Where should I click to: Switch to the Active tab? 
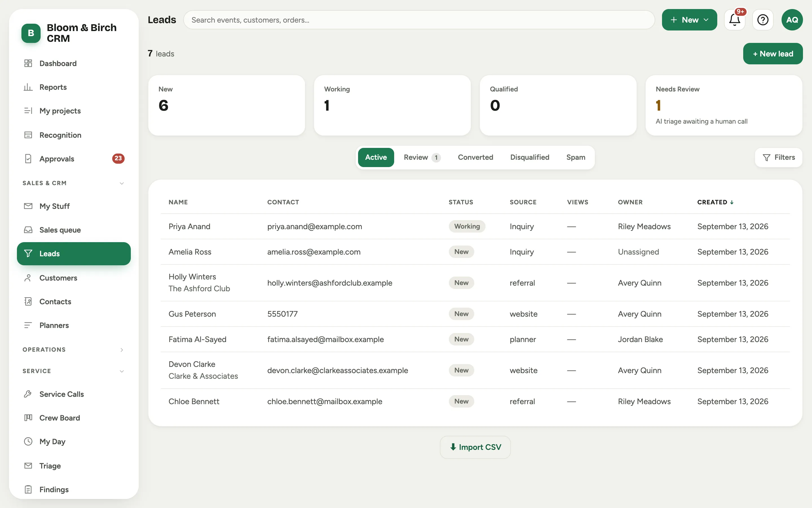pyautogui.click(x=376, y=157)
